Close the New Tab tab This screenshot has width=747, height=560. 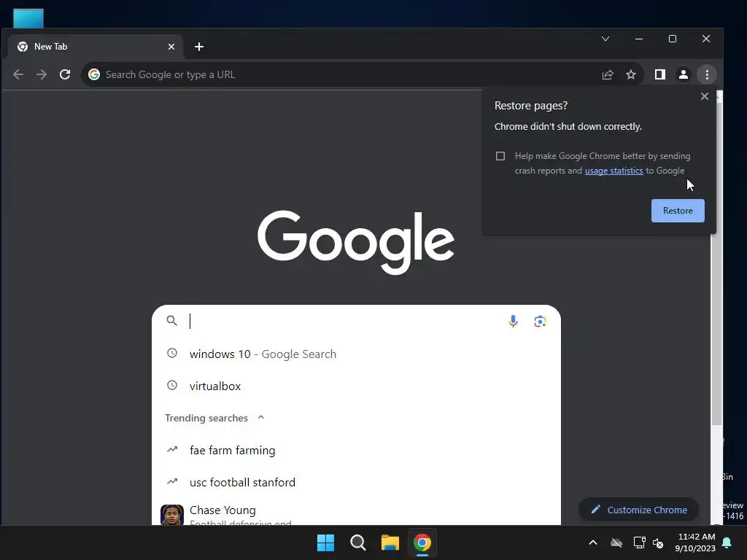[x=171, y=47]
